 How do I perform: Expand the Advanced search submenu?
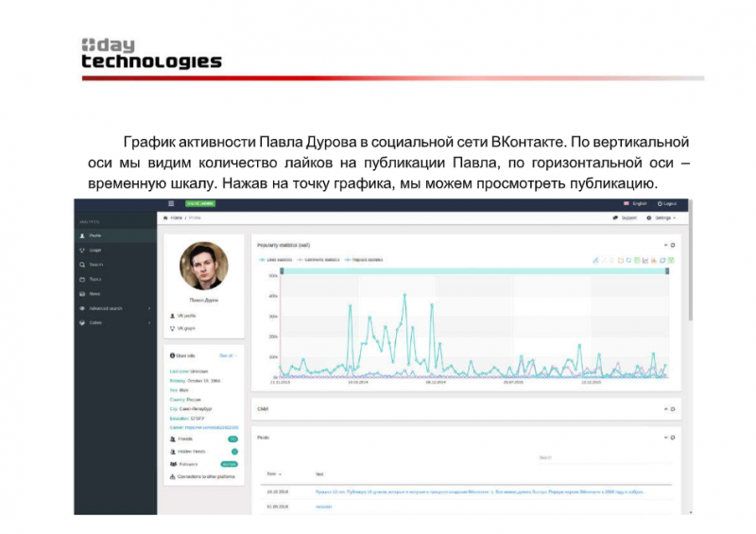105,308
